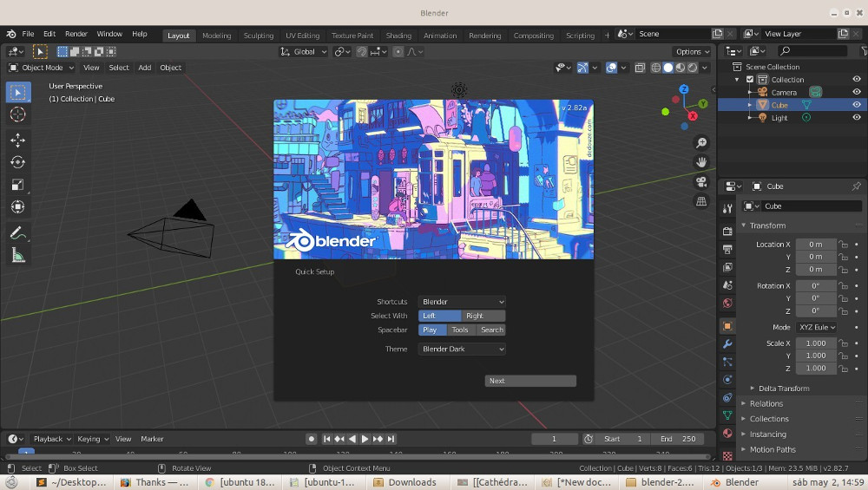Open the Render properties tab
Viewport: 868px width, 490px height.
click(x=727, y=232)
